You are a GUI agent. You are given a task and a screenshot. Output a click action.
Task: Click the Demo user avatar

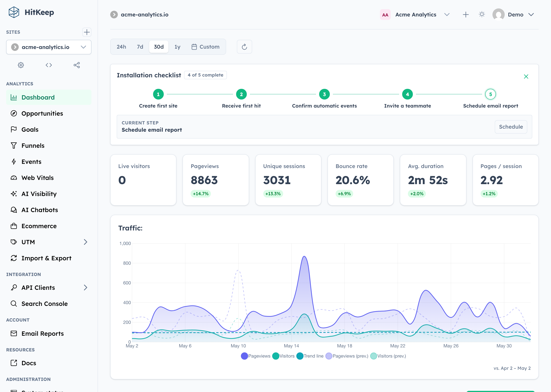(x=498, y=15)
